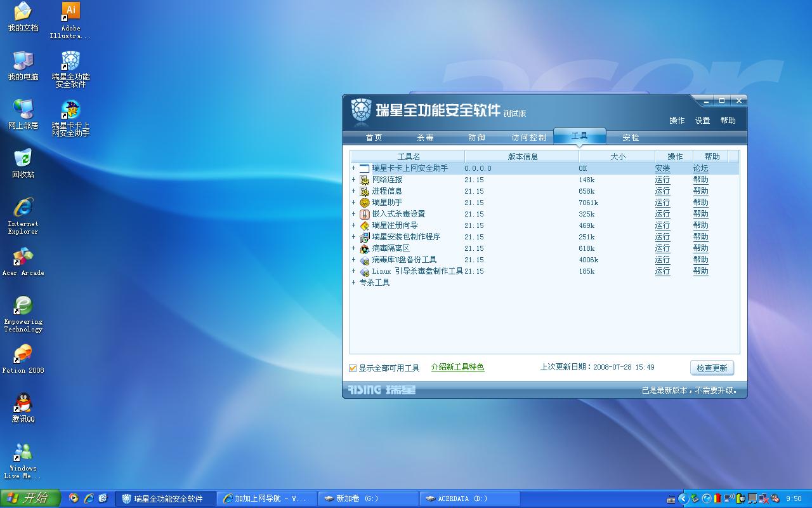Select the Fetion 2008 desktop icon
812x508 pixels.
[x=23, y=359]
